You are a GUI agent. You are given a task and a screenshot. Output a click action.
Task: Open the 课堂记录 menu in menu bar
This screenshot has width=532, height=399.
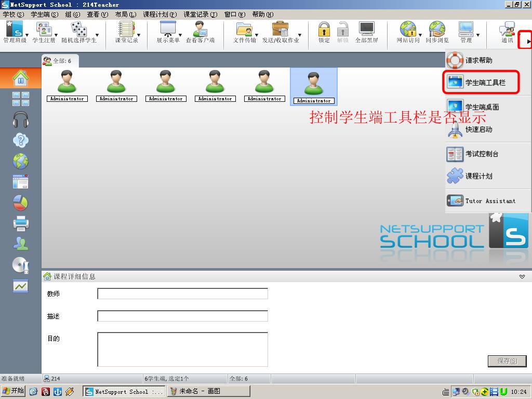[201, 14]
